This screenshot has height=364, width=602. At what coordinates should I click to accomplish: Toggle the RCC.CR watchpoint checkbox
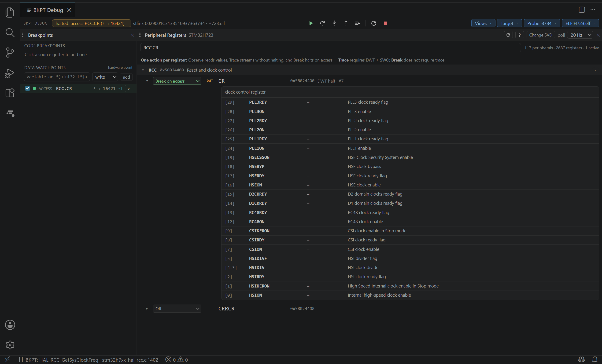tap(27, 88)
